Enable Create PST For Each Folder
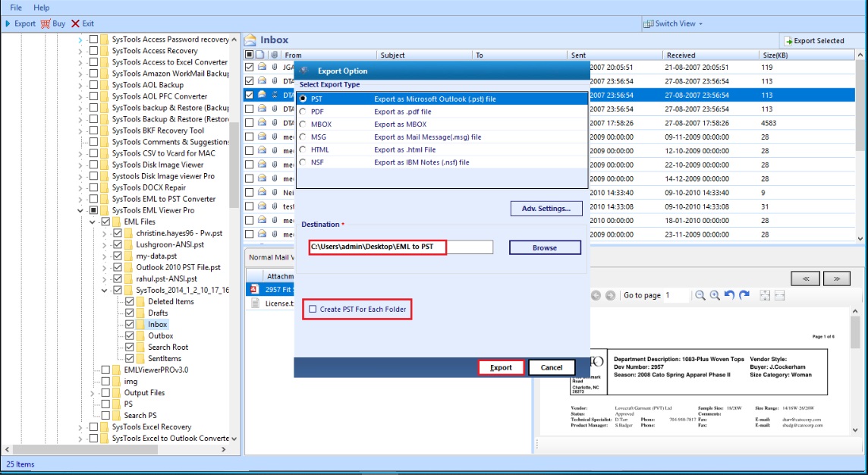The image size is (868, 475). tap(313, 310)
